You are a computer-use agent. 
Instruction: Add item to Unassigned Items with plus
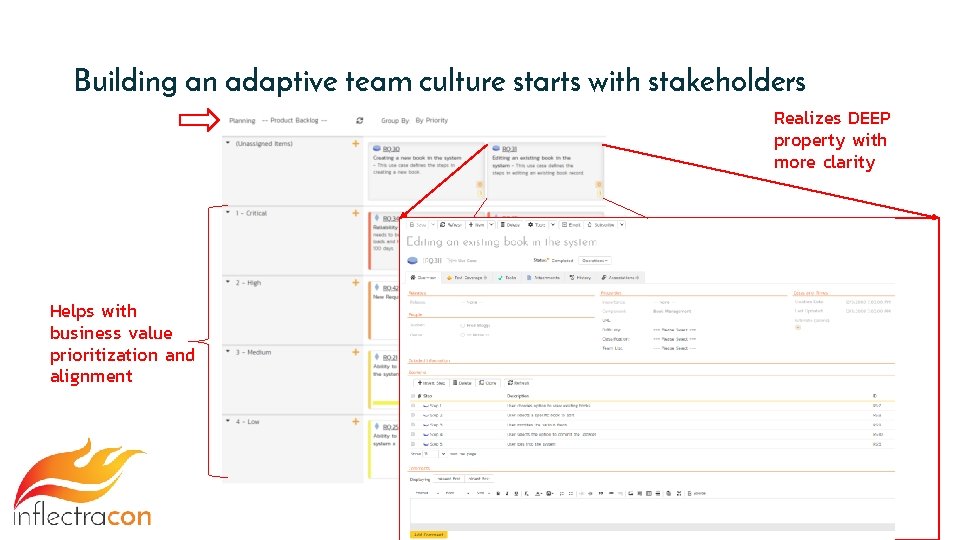coord(356,143)
